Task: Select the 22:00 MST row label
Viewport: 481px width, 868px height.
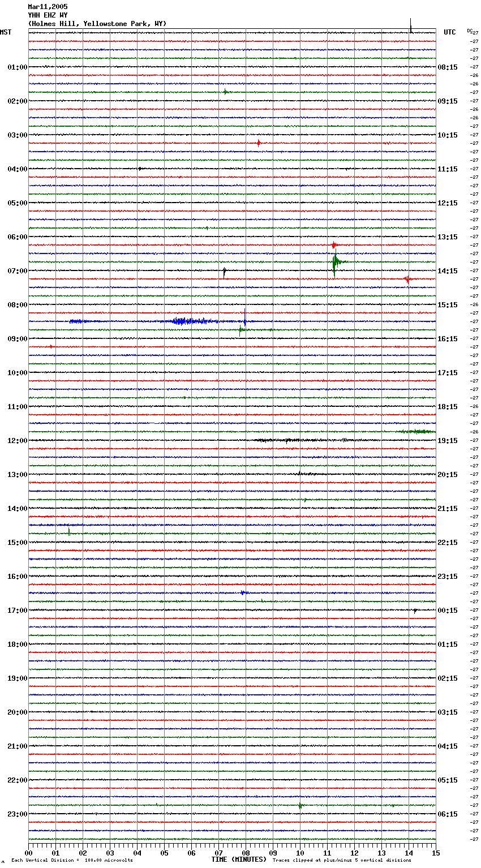Action: tap(18, 780)
